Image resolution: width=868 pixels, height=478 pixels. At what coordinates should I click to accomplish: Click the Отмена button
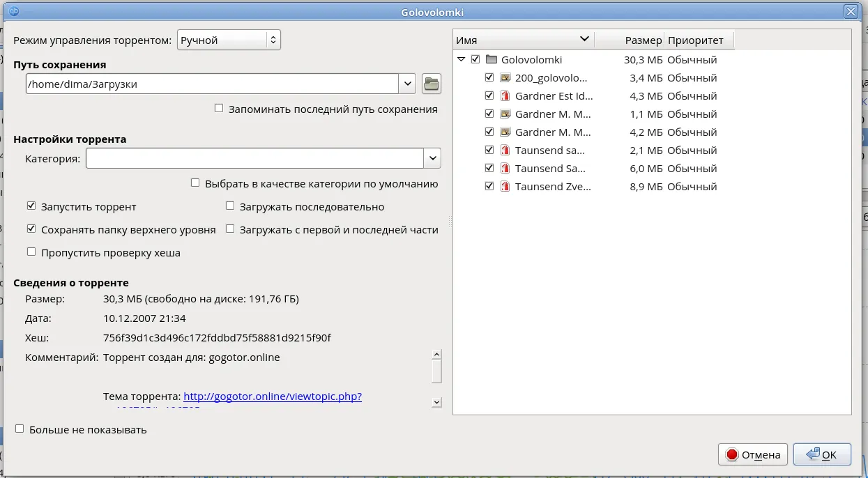tap(753, 455)
